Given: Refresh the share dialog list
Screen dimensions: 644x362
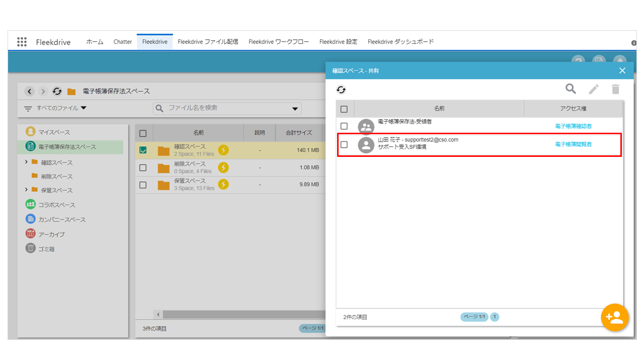Looking at the screenshot, I should coord(341,89).
